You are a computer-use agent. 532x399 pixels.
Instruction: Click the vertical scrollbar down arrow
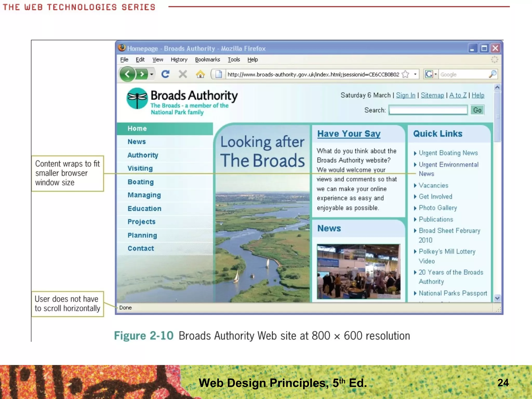pyautogui.click(x=497, y=298)
